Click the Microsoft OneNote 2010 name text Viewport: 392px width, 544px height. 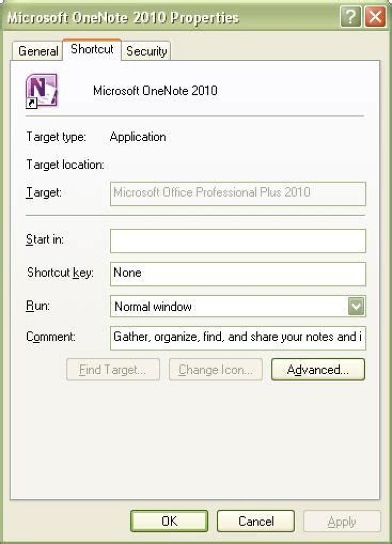pyautogui.click(x=155, y=91)
